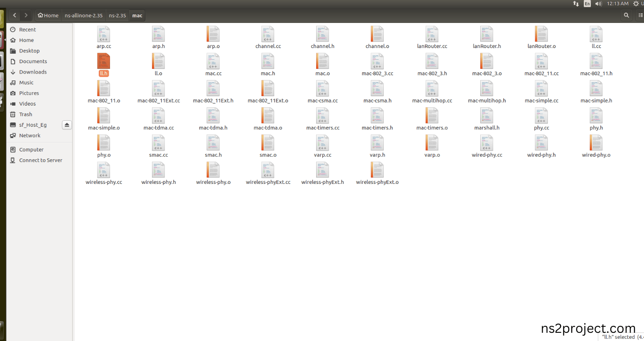Go back with the left arrow button
This screenshot has width=644, height=341.
[x=15, y=15]
